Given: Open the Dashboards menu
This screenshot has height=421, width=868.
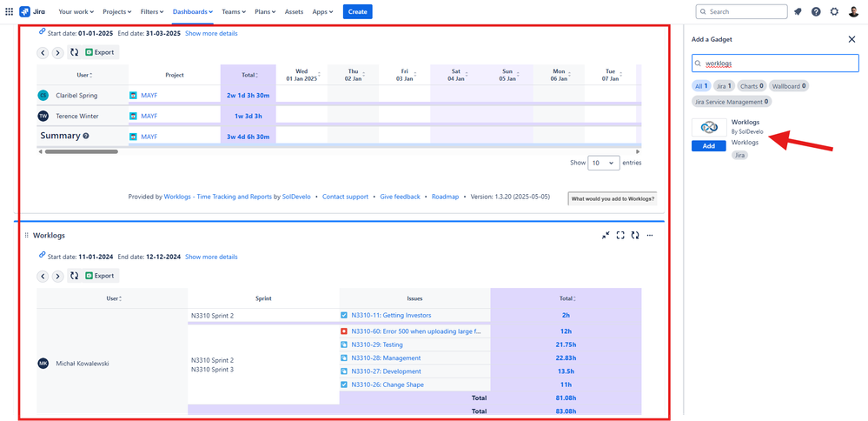Looking at the screenshot, I should [193, 11].
